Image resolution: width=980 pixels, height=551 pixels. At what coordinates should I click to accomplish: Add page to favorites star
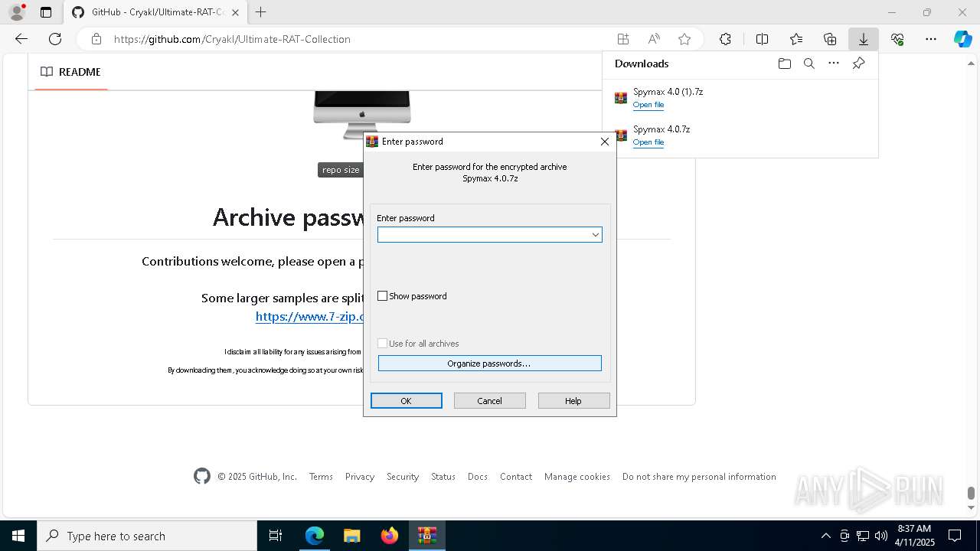click(684, 39)
